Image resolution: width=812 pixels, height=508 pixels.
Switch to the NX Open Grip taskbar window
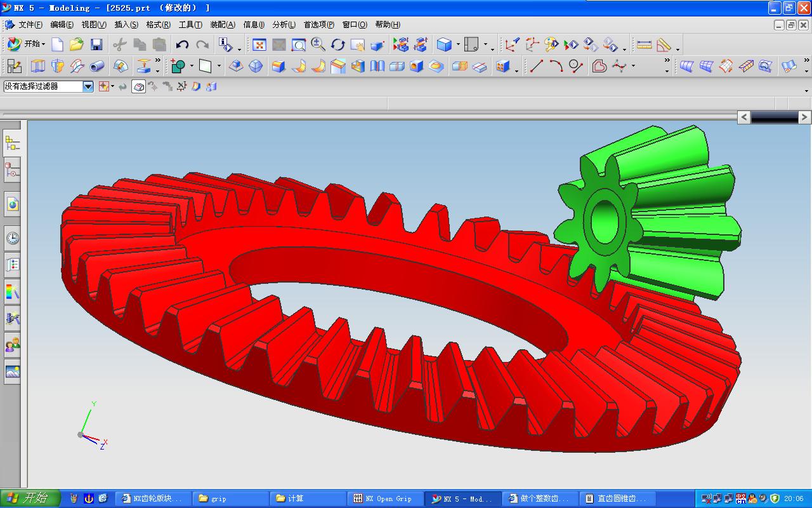click(386, 498)
